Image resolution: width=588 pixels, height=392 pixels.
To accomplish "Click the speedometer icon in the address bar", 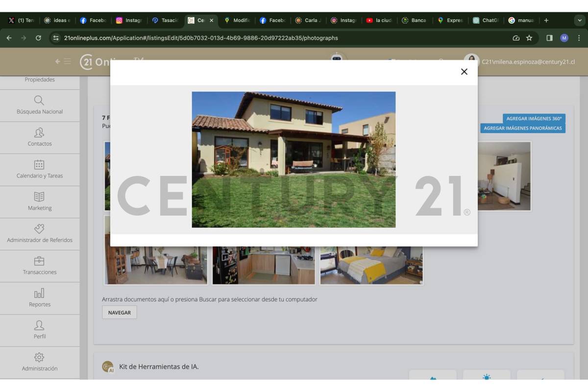I will click(x=515, y=38).
